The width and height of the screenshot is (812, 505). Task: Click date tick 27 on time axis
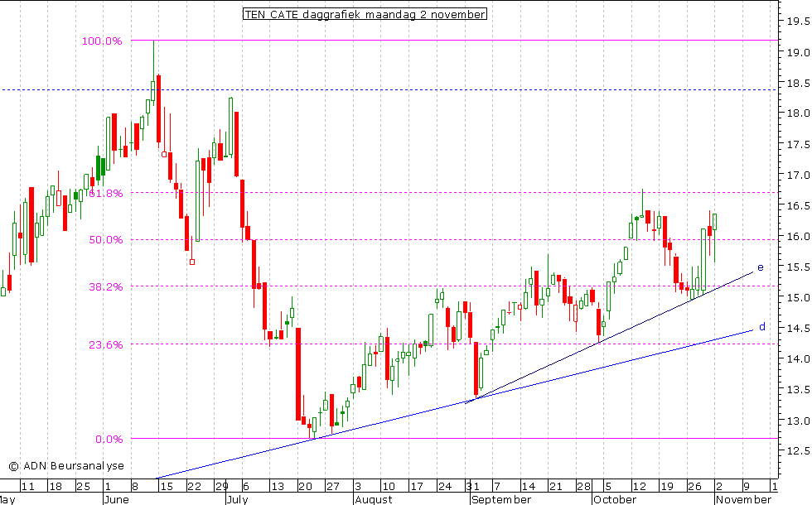pyautogui.click(x=332, y=487)
